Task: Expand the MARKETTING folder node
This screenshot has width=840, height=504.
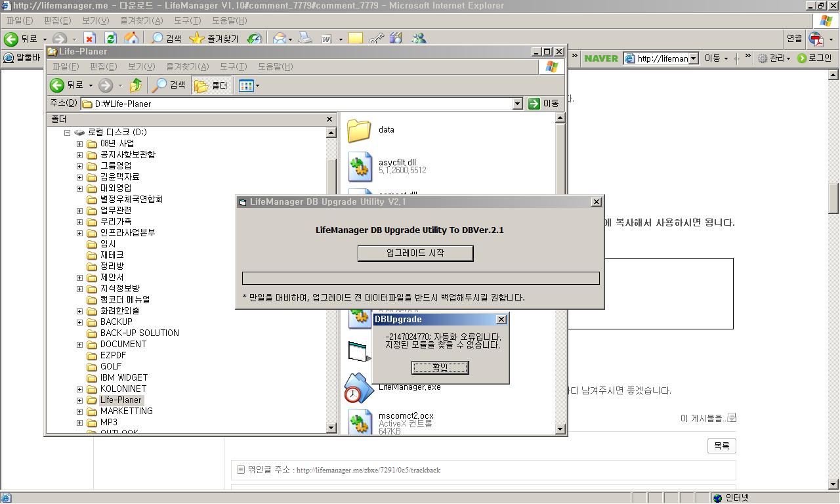Action: coord(79,411)
